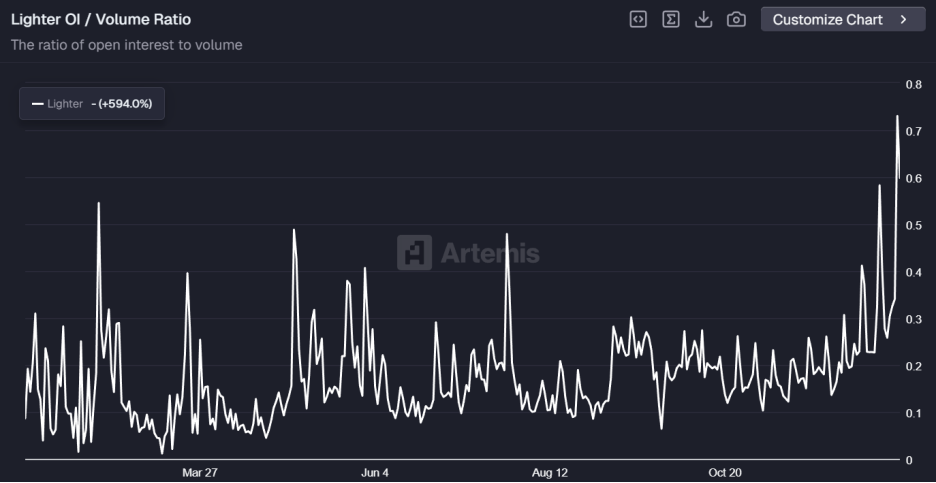Select the Aug 12 date on x-axis

tap(550, 472)
